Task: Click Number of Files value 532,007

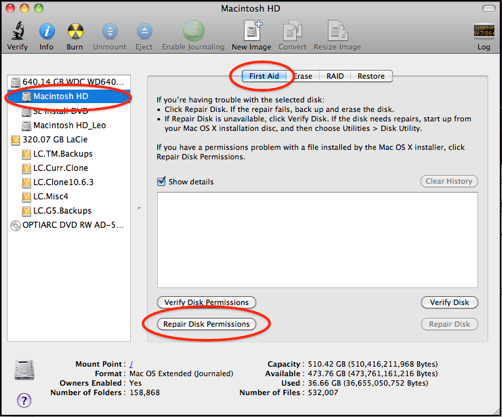Action: pyautogui.click(x=323, y=393)
